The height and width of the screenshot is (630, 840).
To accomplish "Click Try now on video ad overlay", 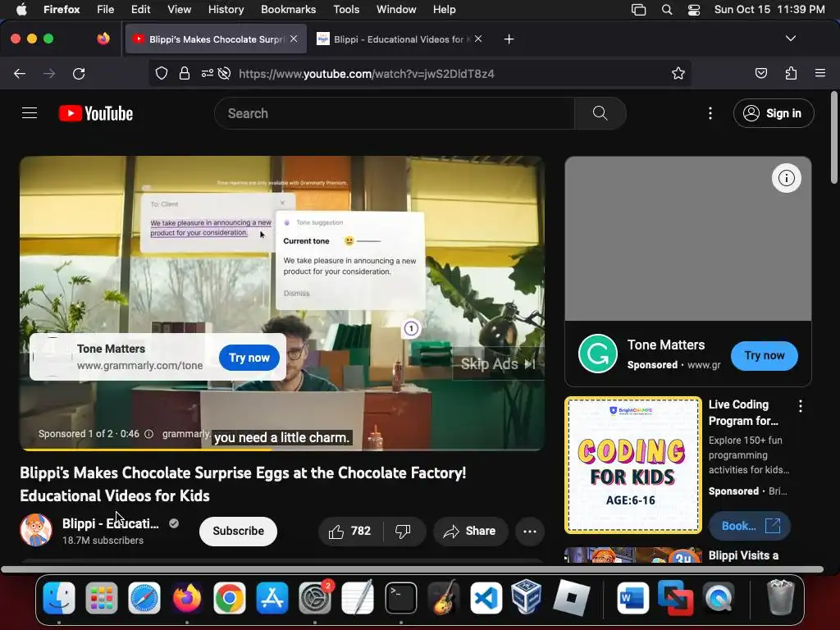I will pos(249,358).
